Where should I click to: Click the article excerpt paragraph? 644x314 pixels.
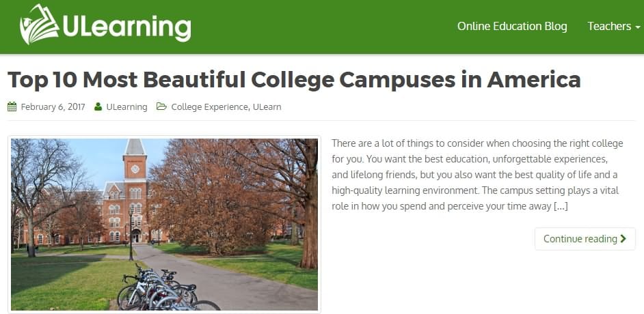coord(477,174)
